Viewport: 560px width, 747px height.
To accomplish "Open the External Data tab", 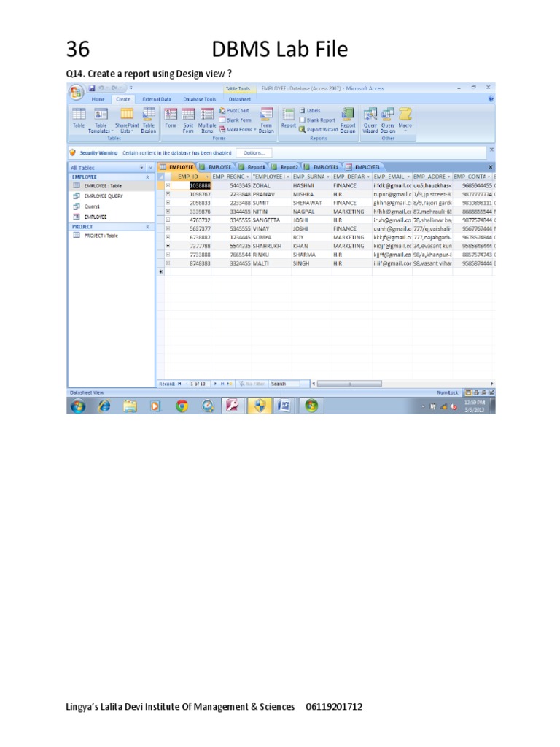I will [157, 99].
